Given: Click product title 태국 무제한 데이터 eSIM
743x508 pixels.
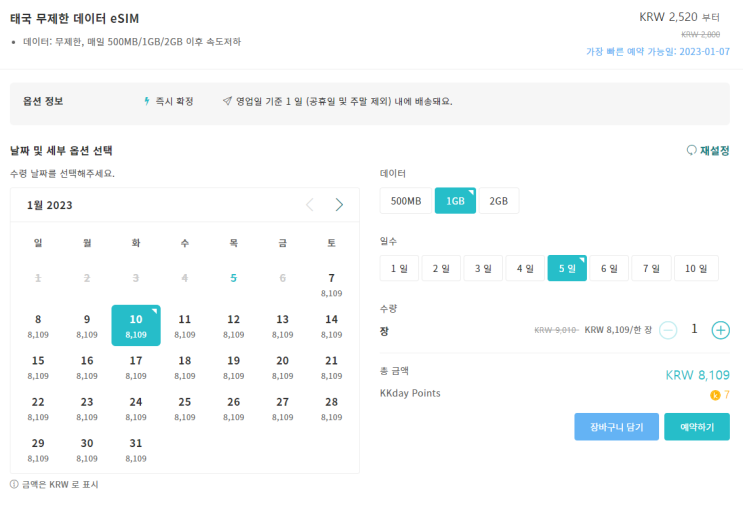Looking at the screenshot, I should click(x=74, y=18).
